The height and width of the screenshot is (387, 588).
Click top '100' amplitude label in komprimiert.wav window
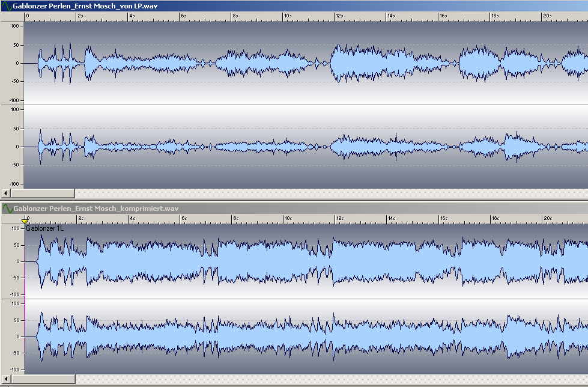click(x=16, y=228)
